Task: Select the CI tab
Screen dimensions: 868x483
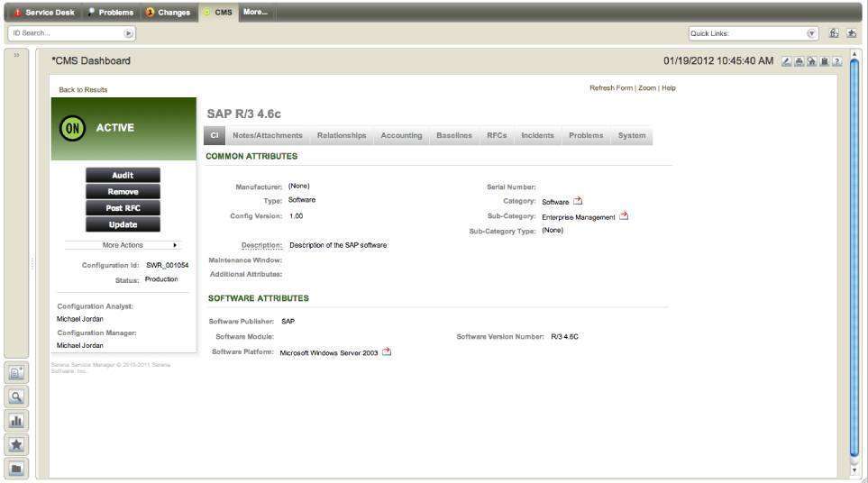Action: pos(215,135)
